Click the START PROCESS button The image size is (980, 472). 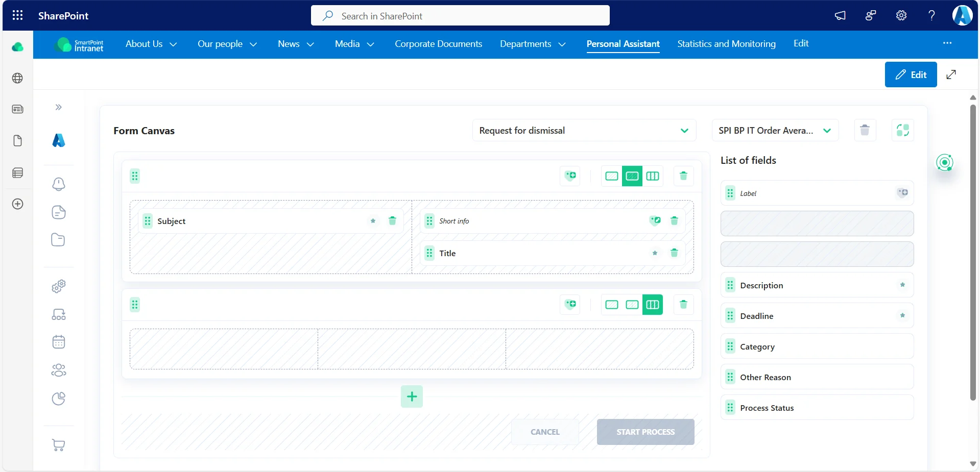[x=646, y=432]
